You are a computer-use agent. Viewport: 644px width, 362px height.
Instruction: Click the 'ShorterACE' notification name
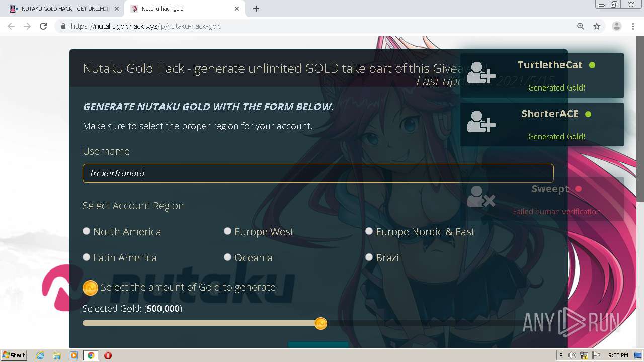point(550,114)
